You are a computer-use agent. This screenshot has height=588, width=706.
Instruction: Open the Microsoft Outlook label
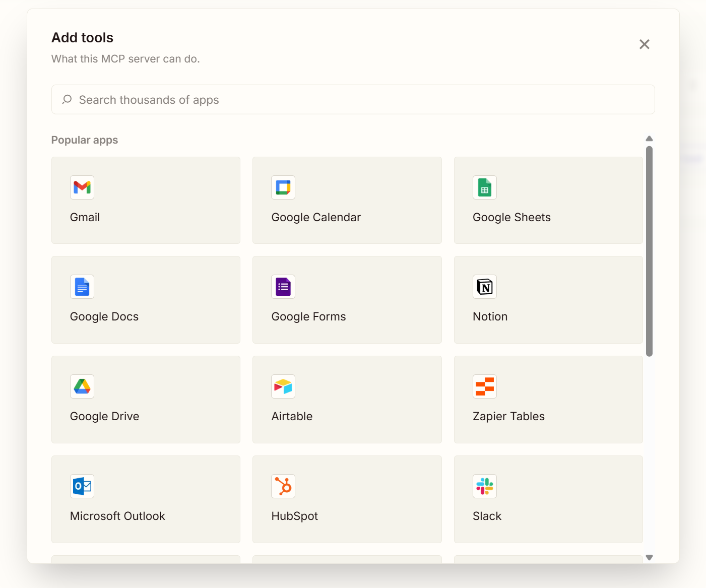117,516
